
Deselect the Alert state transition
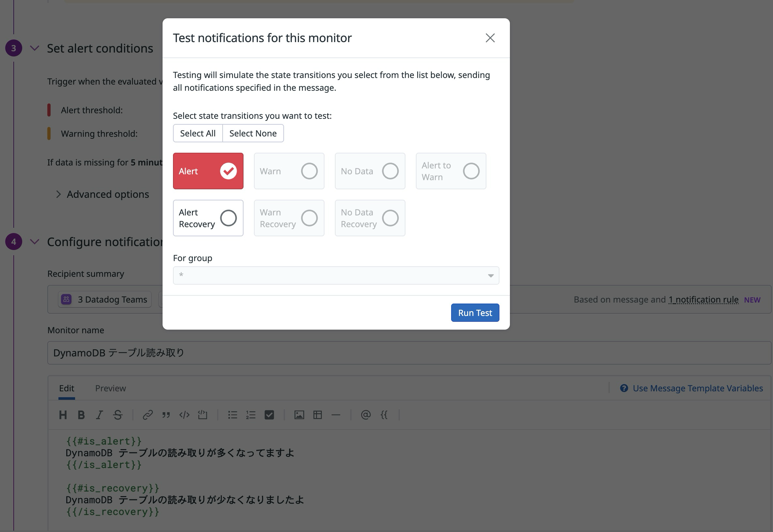click(208, 171)
